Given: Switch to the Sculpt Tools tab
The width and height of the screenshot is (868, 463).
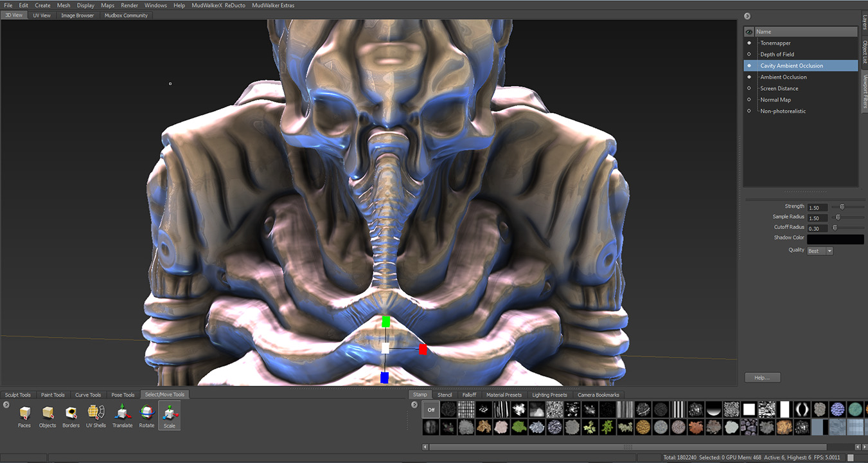Looking at the screenshot, I should point(18,395).
